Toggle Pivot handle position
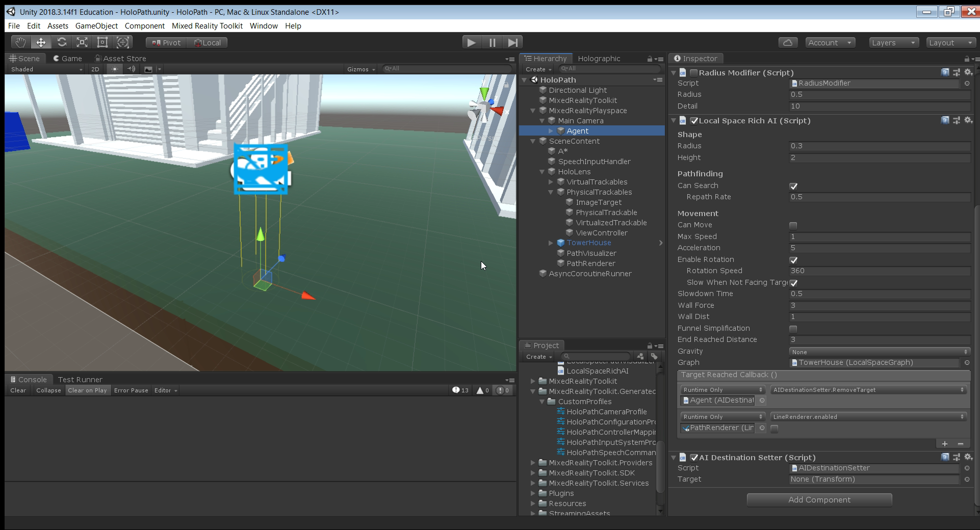This screenshot has width=980, height=530. 166,43
